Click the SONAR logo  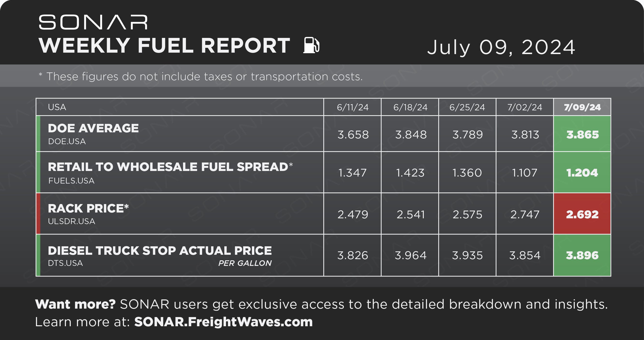click(x=93, y=22)
